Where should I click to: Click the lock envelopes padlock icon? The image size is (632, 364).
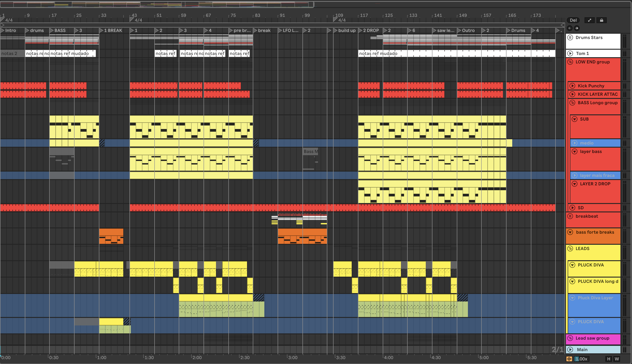point(601,20)
